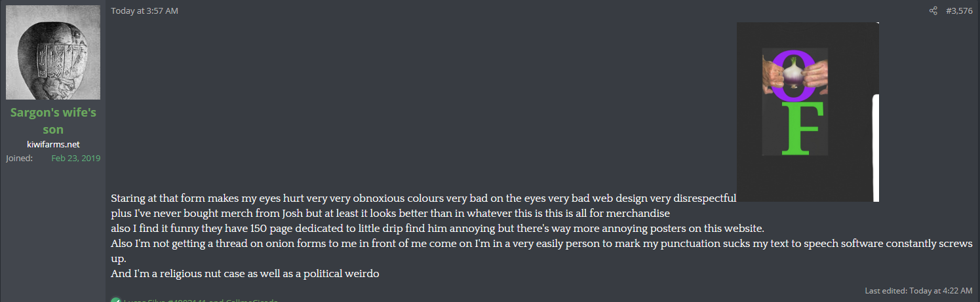The image size is (980, 302).
Task: Click the Today at 3:57 AM timestamp
Action: coord(144,11)
